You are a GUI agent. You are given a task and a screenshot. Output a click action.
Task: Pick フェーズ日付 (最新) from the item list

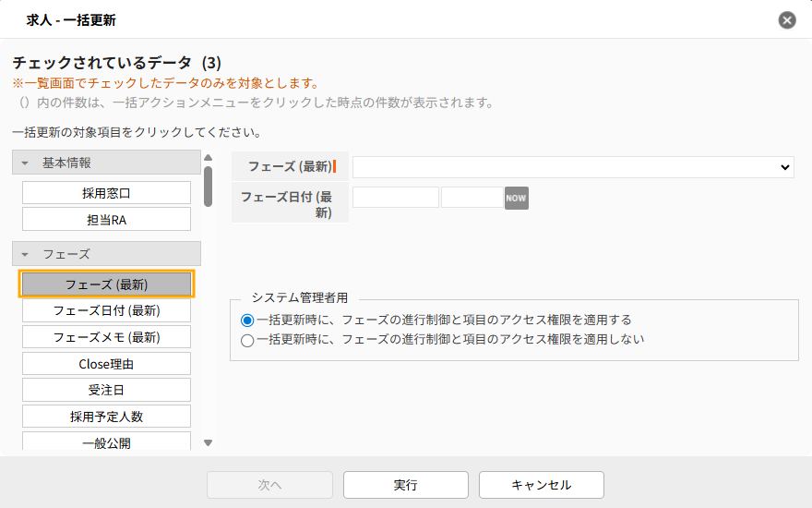(106, 310)
